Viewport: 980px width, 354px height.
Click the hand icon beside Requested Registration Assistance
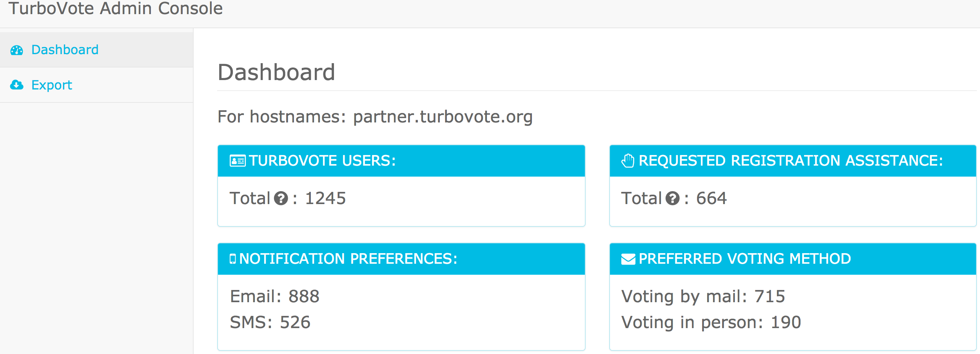628,161
